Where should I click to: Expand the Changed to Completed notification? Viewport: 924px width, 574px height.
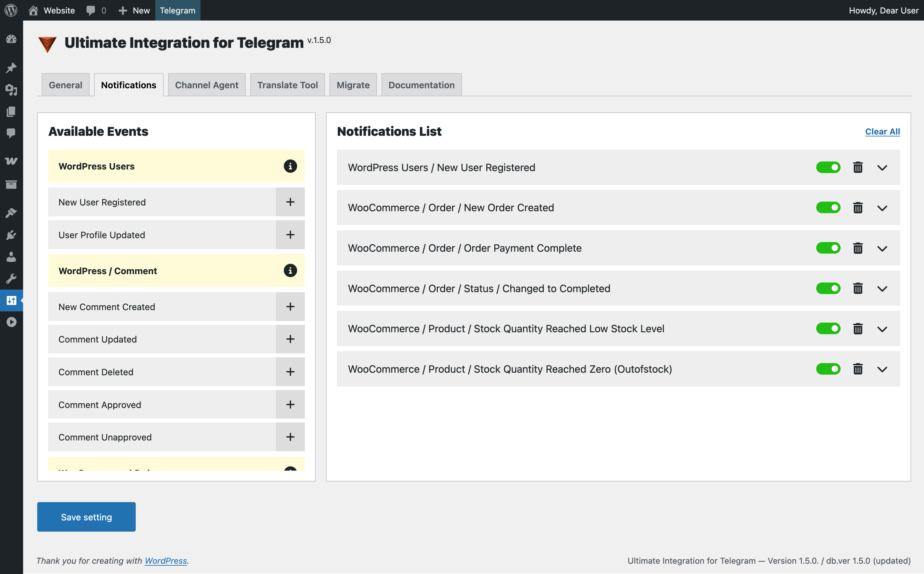point(882,289)
